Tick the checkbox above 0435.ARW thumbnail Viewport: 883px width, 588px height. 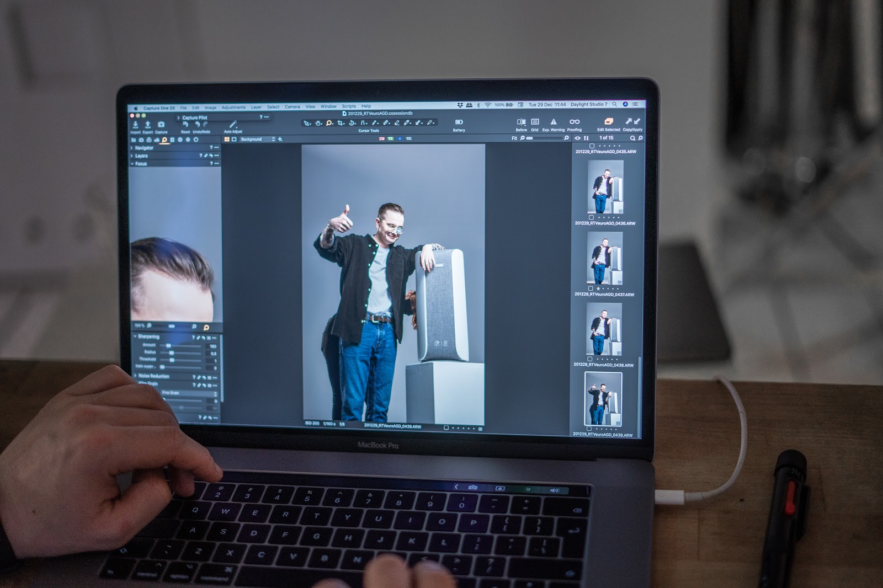point(592,146)
